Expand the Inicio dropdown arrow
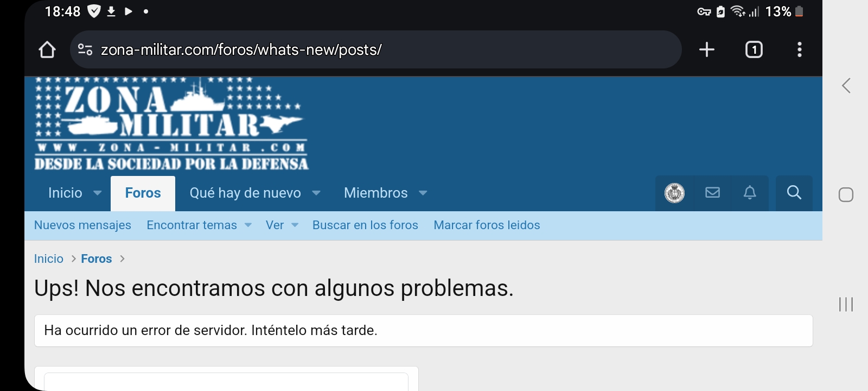 pyautogui.click(x=98, y=193)
